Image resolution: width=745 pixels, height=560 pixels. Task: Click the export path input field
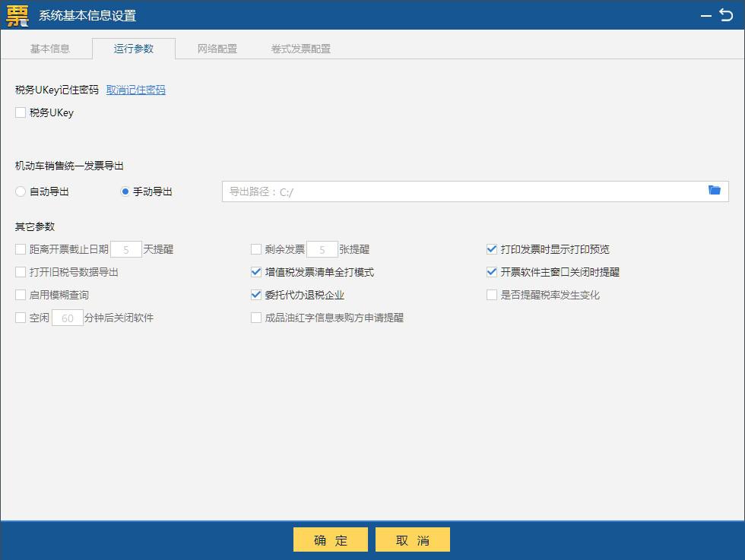tap(456, 191)
